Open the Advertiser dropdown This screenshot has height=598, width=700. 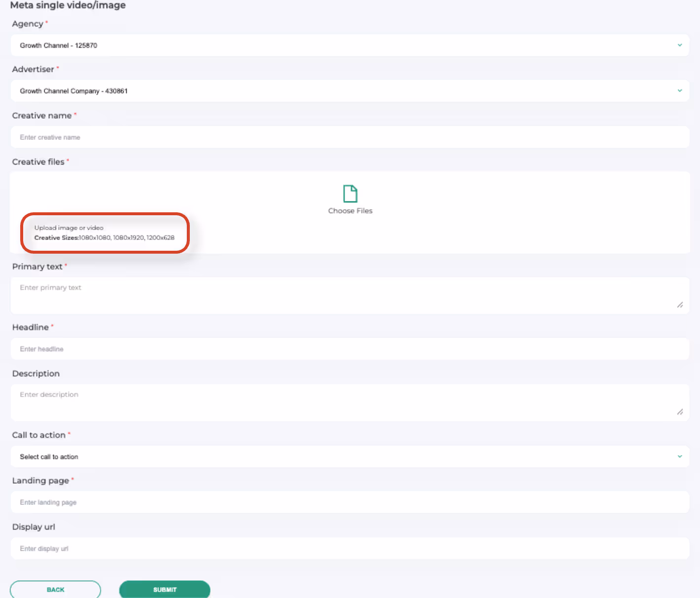(x=350, y=91)
